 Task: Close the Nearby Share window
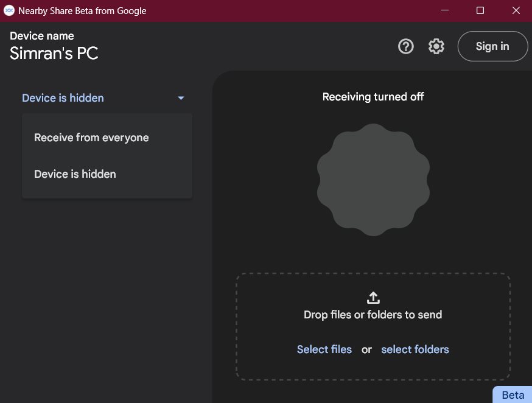point(516,10)
